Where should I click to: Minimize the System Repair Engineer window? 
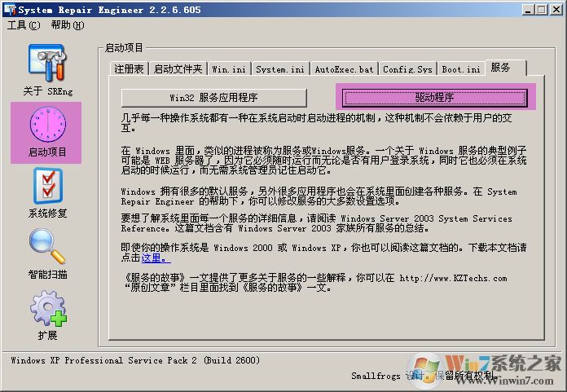(529, 10)
